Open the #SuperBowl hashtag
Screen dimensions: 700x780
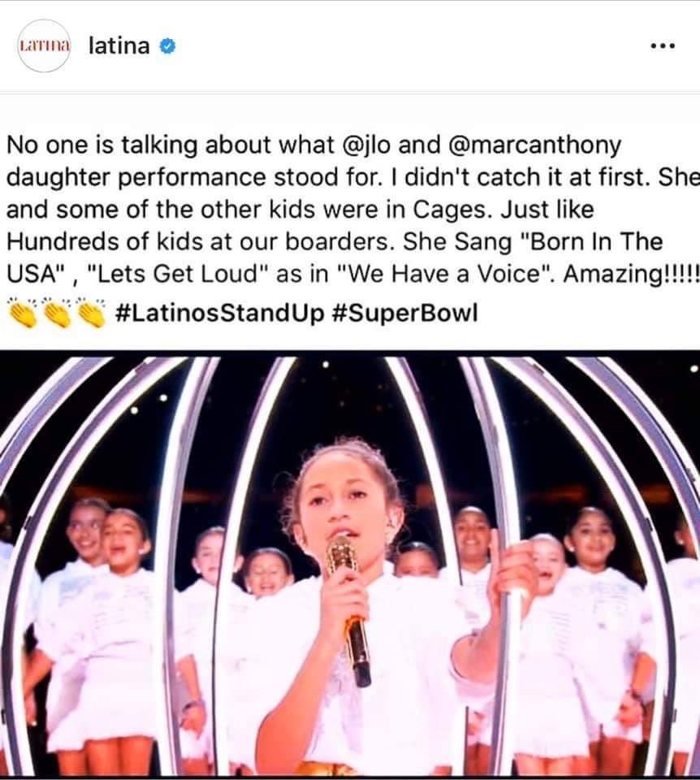[x=404, y=313]
